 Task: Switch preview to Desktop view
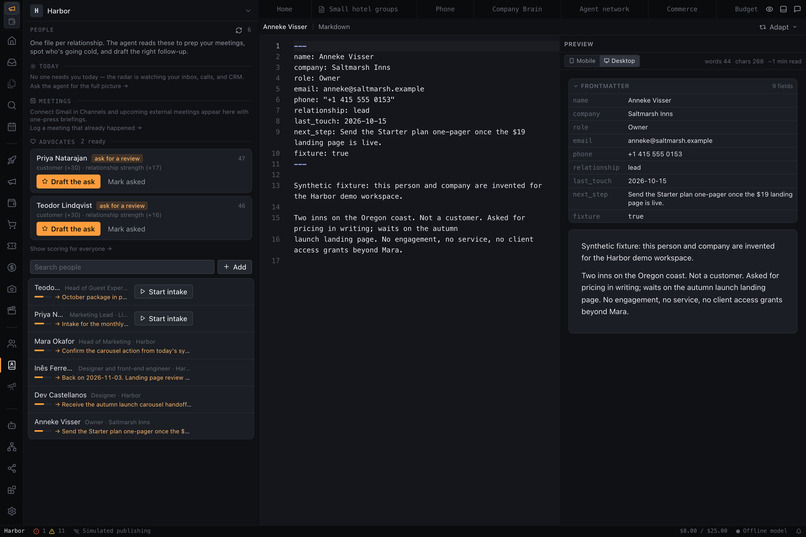click(619, 61)
